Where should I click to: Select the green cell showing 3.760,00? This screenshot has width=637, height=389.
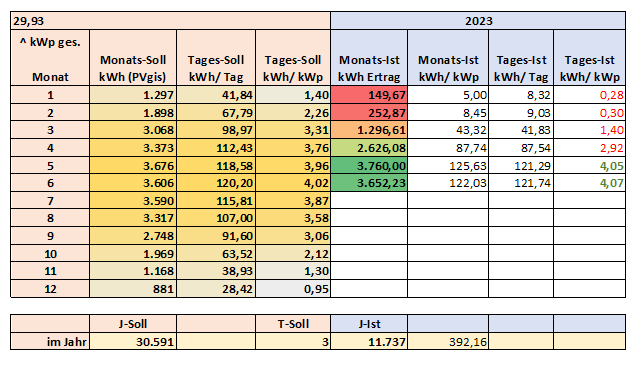(369, 166)
